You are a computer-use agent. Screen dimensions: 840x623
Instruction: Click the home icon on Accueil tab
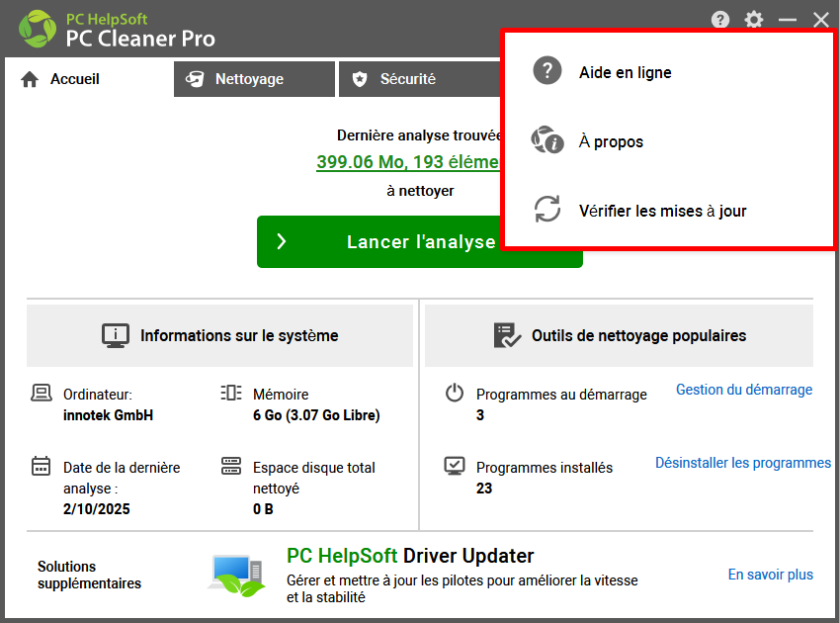coord(30,79)
